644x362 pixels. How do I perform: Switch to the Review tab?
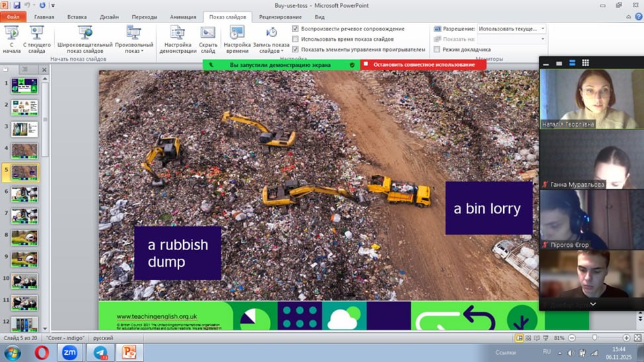pyautogui.click(x=280, y=17)
